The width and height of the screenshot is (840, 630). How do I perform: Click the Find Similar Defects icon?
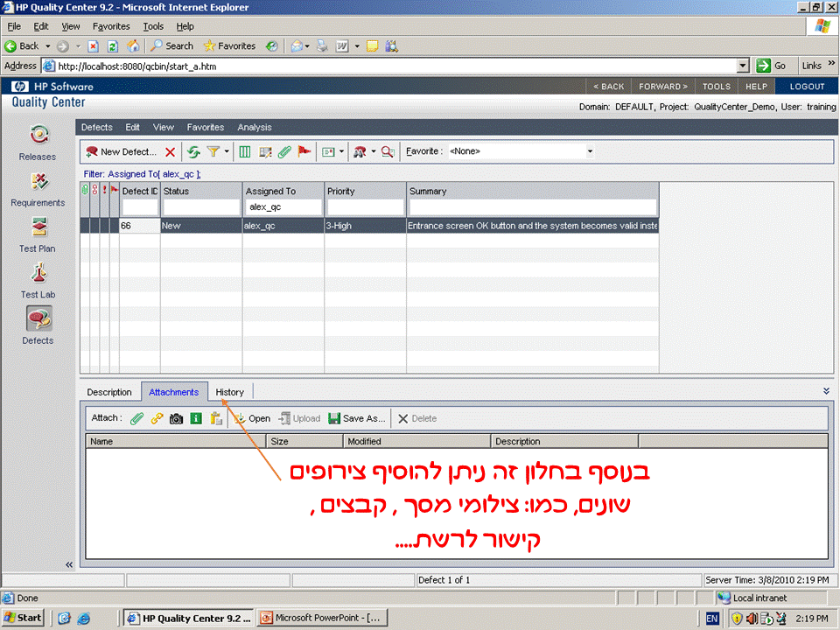point(360,151)
